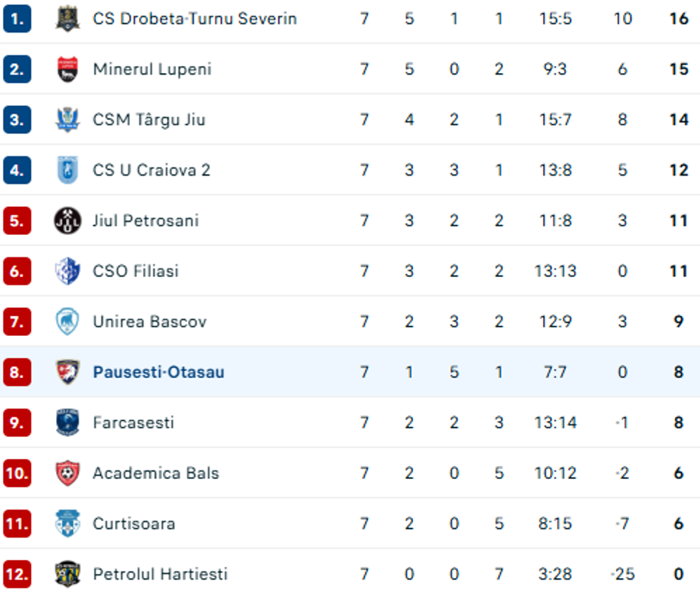Click the CSM Târgu Jiu club crest
This screenshot has height=595, width=700.
[x=68, y=120]
